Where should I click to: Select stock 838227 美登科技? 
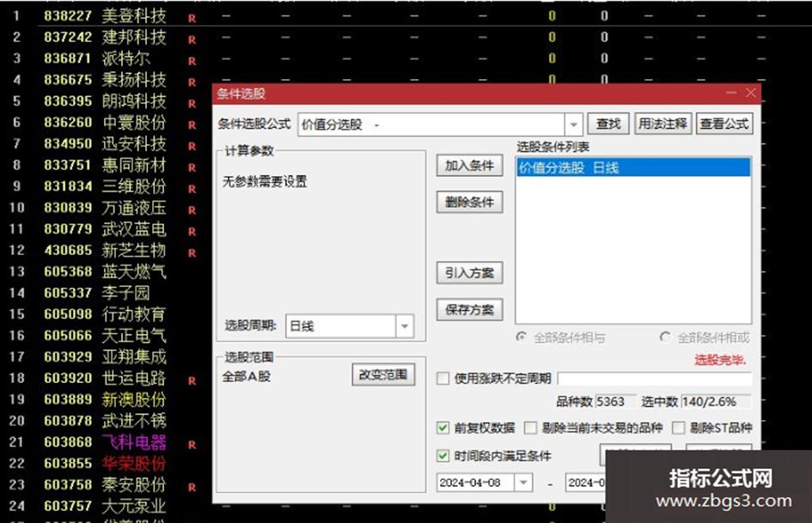[x=105, y=16]
